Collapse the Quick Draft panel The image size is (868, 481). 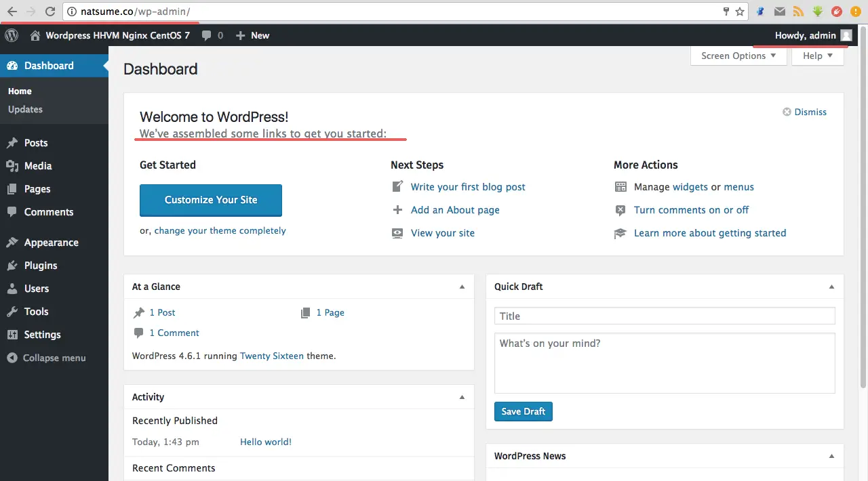point(831,287)
